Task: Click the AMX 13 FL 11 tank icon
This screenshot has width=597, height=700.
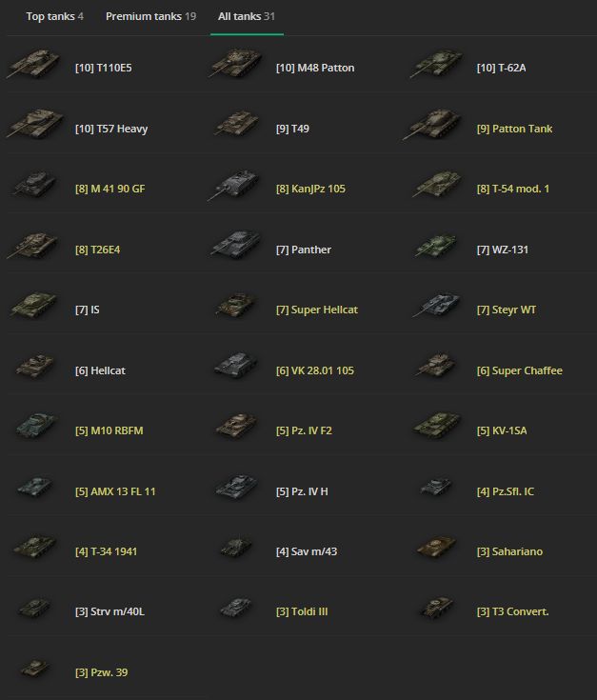Action: (35, 486)
